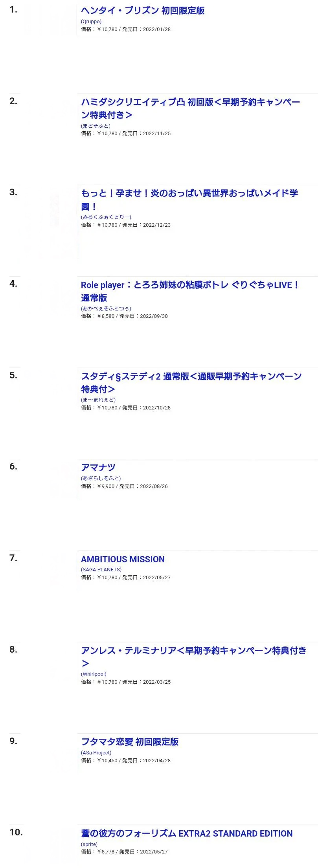Open the アンレス・テルミナリア title link
The image size is (318, 868).
pyautogui.click(x=193, y=651)
